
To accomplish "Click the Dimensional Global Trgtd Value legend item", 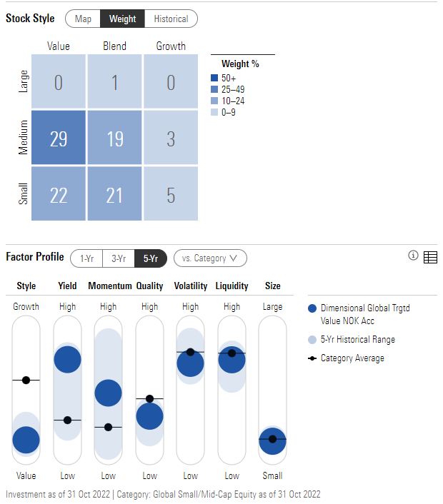I will 359,314.
